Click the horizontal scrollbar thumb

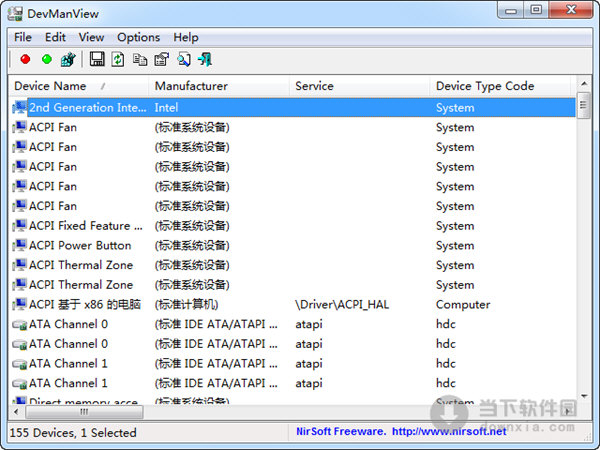[x=84, y=412]
